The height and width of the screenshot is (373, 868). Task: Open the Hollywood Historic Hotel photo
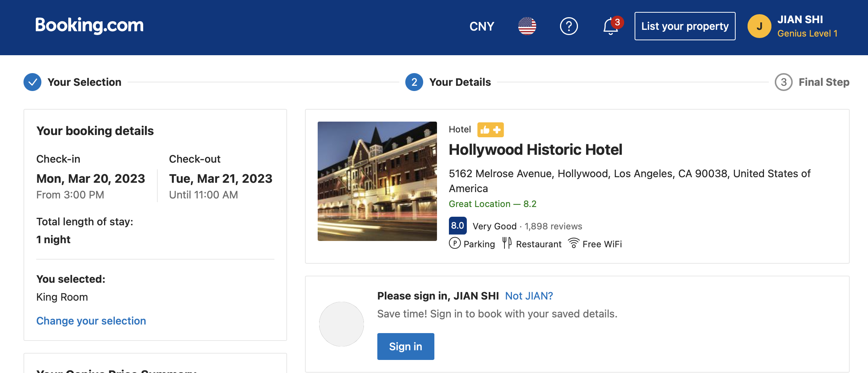click(x=377, y=181)
